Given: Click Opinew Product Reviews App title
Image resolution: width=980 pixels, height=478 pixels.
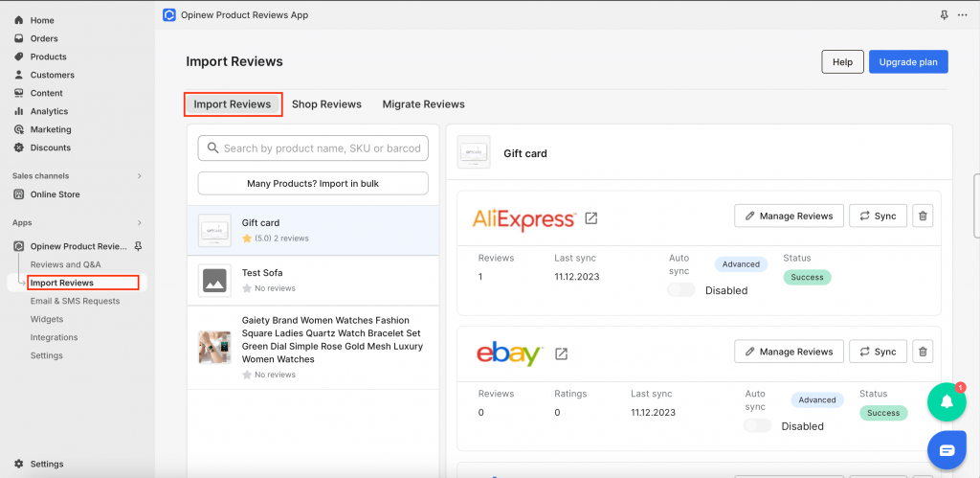Looking at the screenshot, I should tap(244, 15).
